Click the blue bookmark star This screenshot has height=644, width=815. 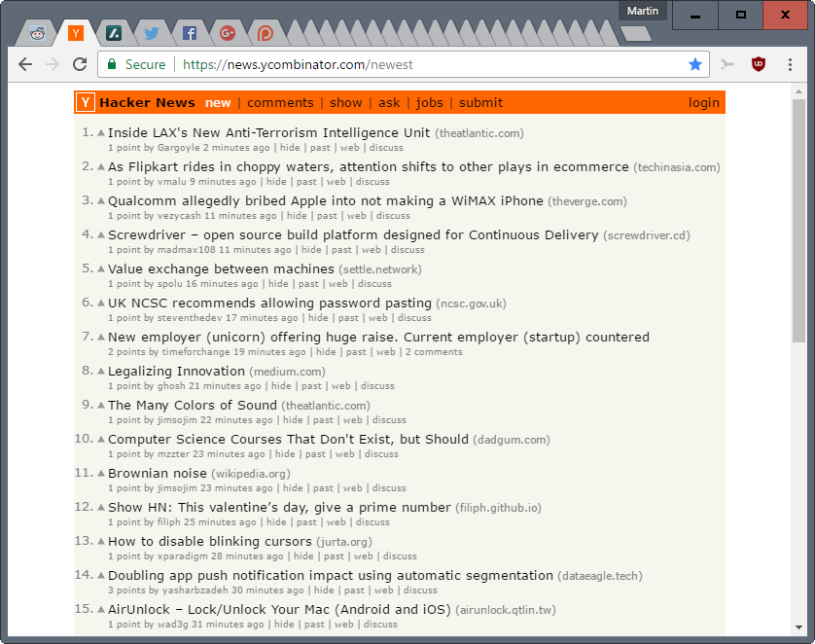(x=695, y=64)
